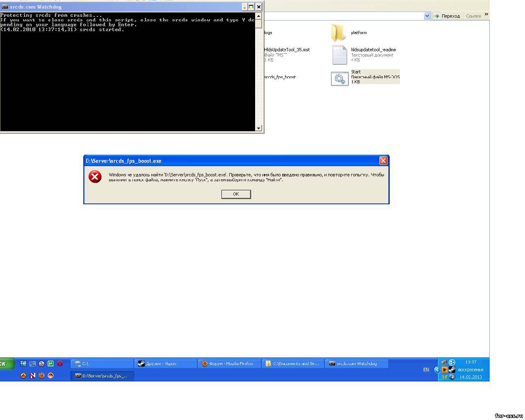Select the logs folder label

[268, 33]
